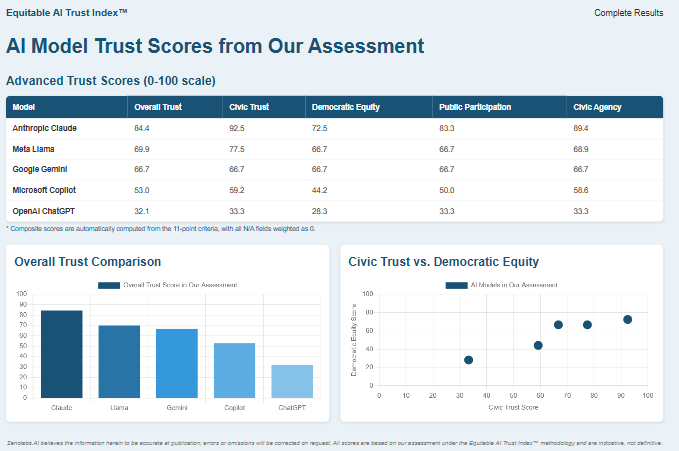Click the scatter point near civic trust 59
The height and width of the screenshot is (451, 679).
point(538,345)
